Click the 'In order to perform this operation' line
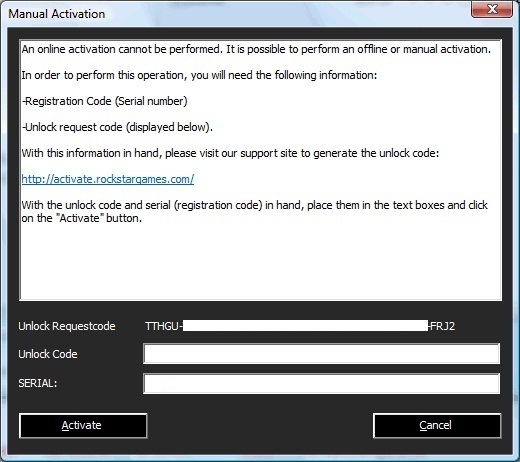The height and width of the screenshot is (462, 520). point(199,75)
